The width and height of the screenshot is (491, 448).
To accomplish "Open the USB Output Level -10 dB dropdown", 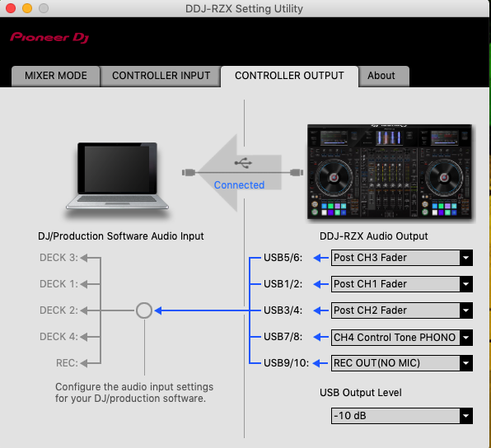I will (402, 416).
